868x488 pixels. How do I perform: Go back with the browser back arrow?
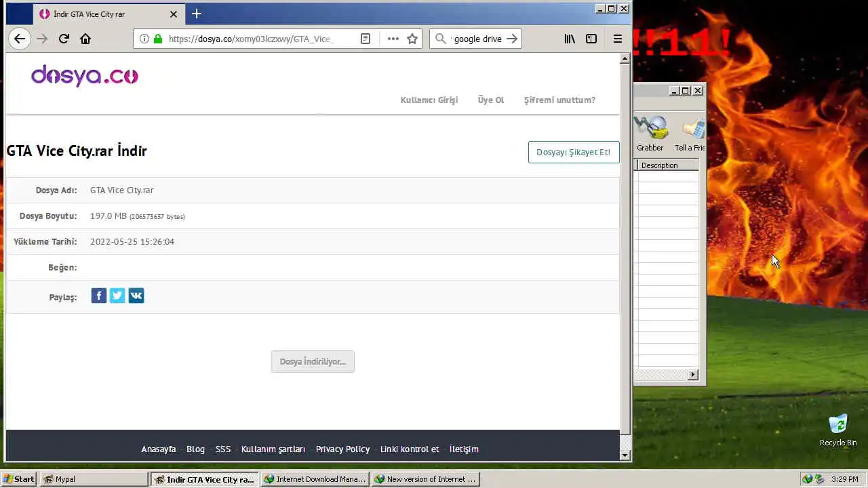tap(20, 39)
